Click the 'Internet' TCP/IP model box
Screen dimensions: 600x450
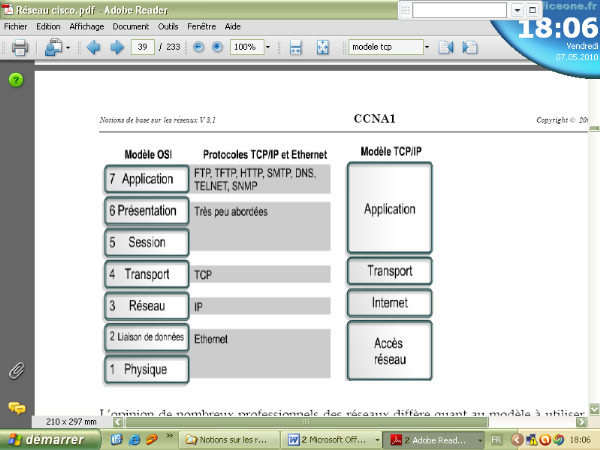tap(390, 303)
